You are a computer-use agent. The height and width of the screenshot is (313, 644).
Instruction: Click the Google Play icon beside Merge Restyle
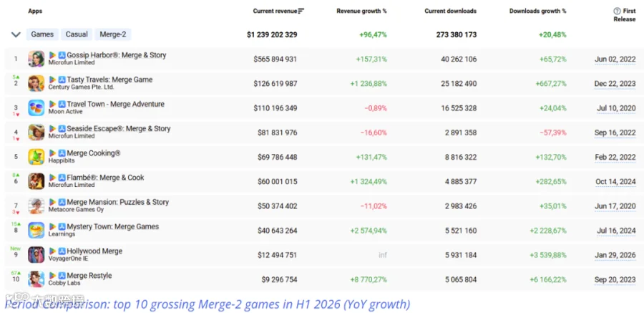pos(52,276)
